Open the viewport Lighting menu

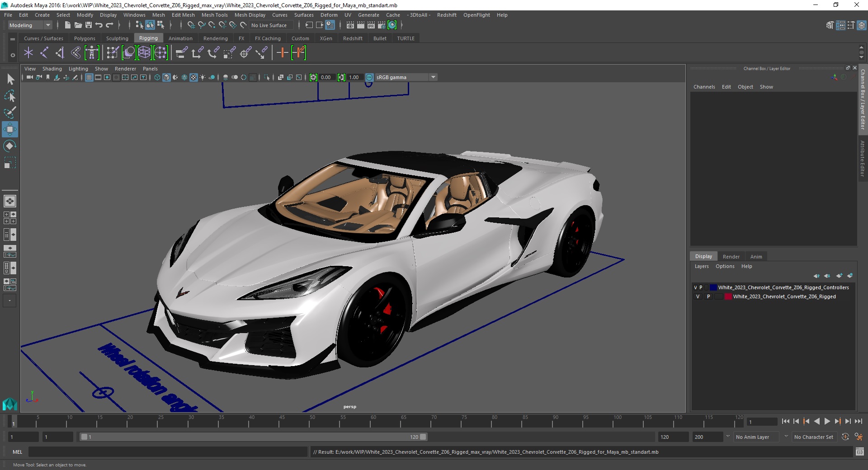[x=78, y=69]
